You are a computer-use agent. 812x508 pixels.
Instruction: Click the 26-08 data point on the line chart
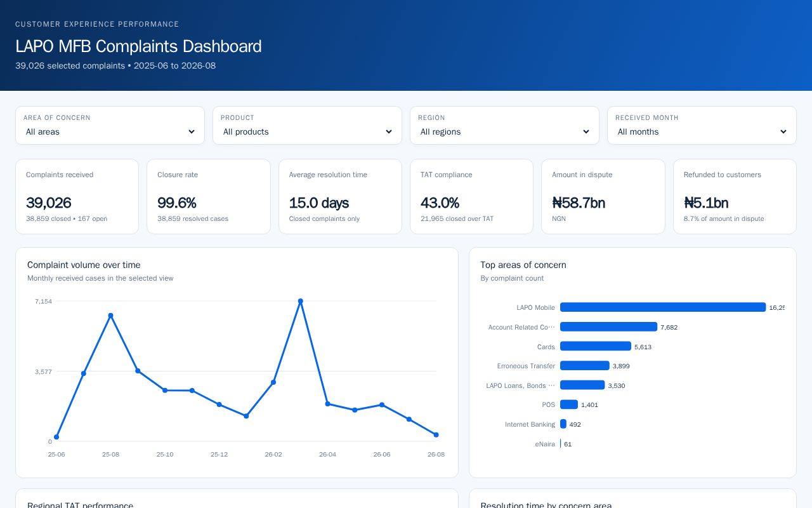pos(436,435)
